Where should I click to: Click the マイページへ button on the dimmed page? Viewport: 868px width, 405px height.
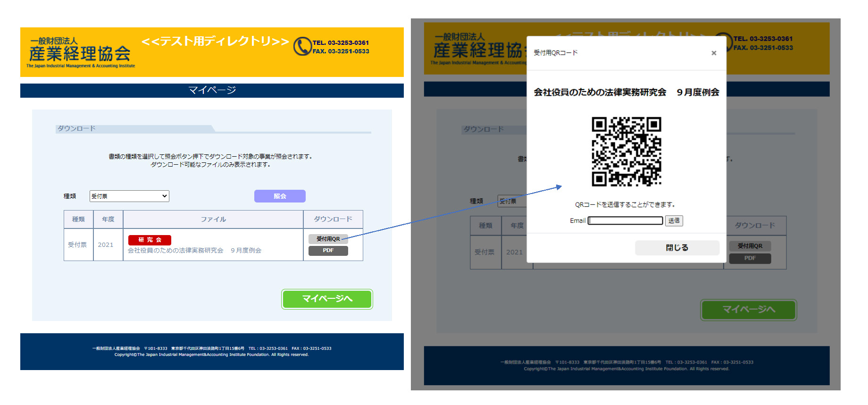point(749,310)
